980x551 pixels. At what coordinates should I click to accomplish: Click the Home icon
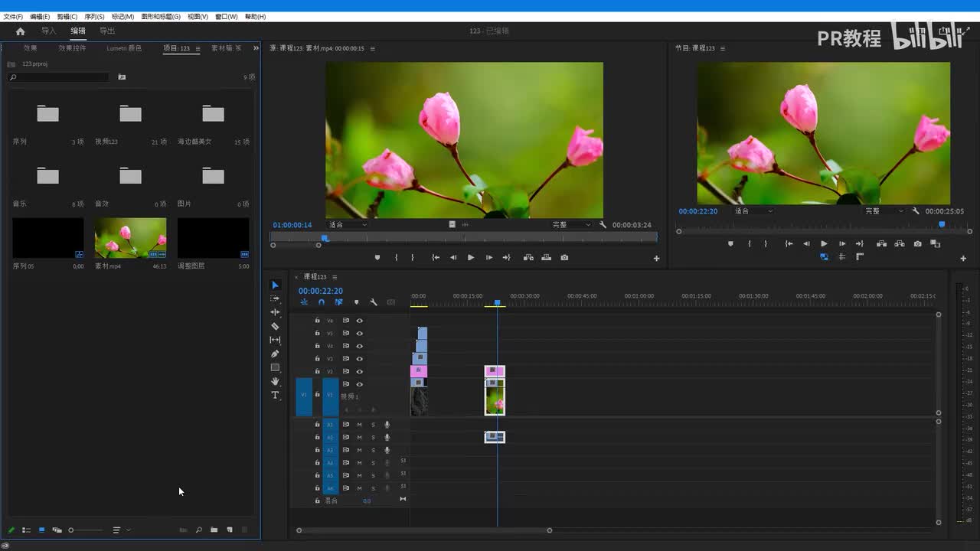click(20, 31)
